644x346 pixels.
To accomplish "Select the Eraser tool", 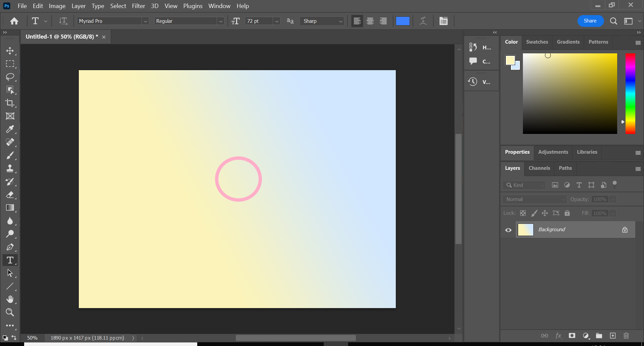I will point(10,195).
